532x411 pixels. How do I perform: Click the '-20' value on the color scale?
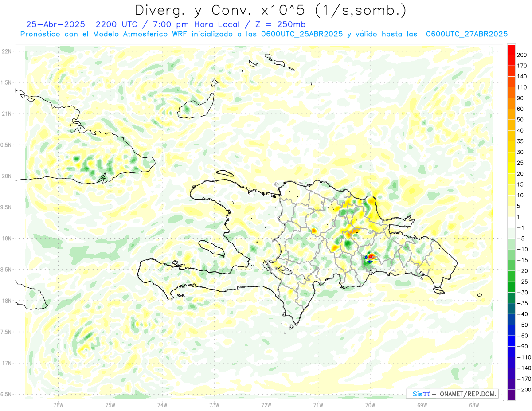(522, 271)
